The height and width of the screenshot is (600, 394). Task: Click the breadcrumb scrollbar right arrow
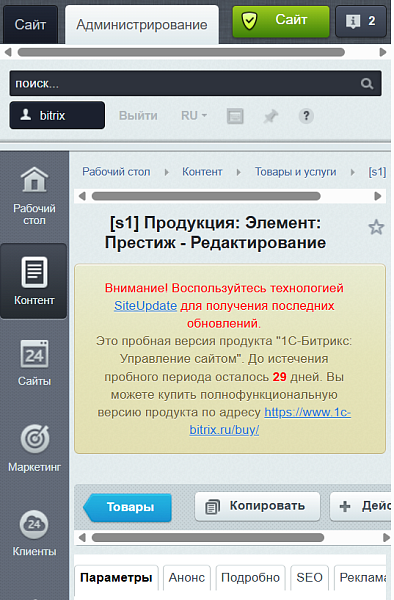pyautogui.click(x=378, y=196)
